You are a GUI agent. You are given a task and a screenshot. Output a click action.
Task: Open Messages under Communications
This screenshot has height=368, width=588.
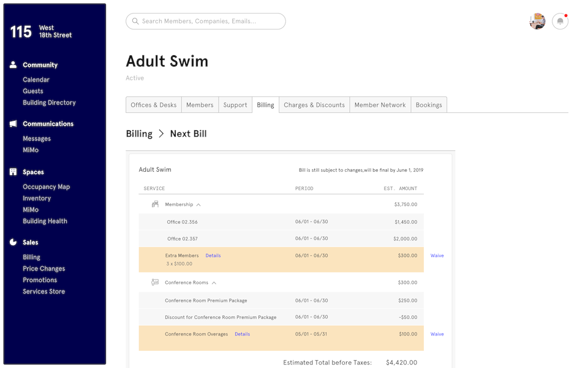[x=37, y=139]
